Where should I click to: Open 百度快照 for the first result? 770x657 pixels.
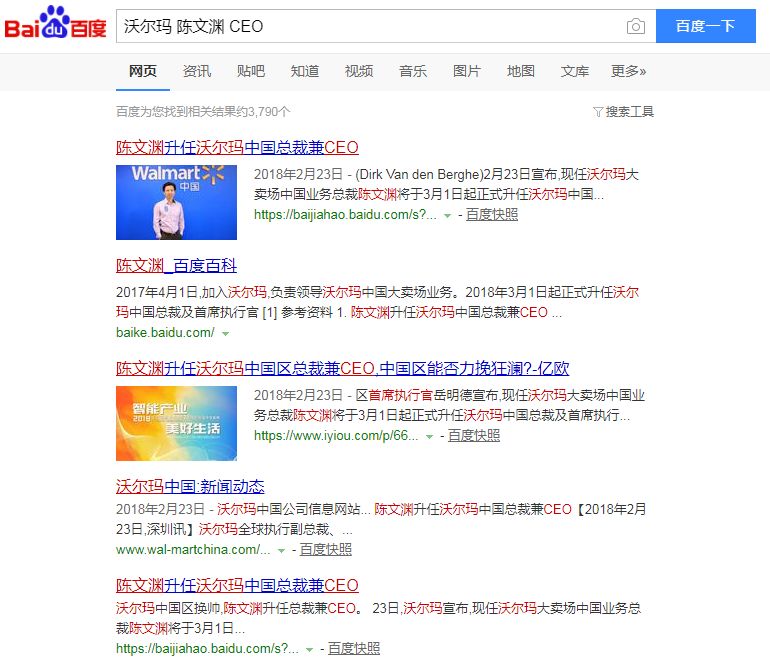coord(492,215)
